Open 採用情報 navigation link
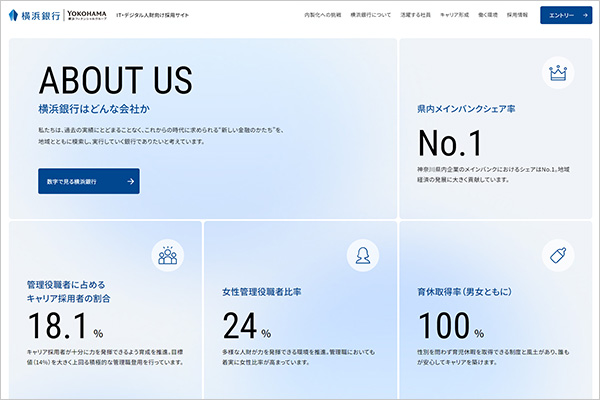600x400 pixels. point(517,15)
